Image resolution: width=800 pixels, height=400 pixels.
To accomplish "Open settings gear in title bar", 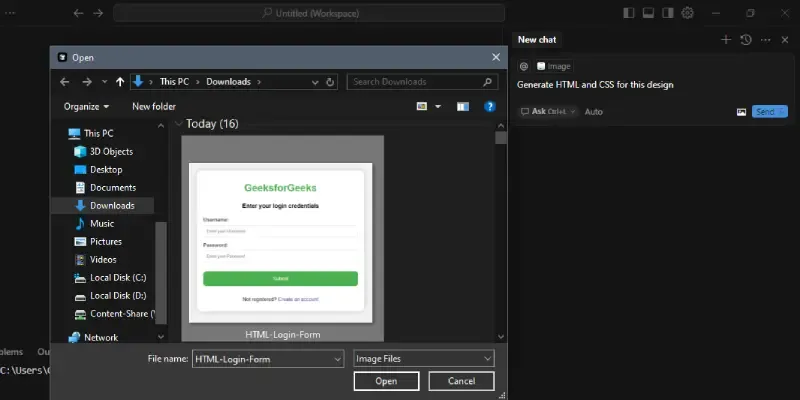I will tap(687, 13).
